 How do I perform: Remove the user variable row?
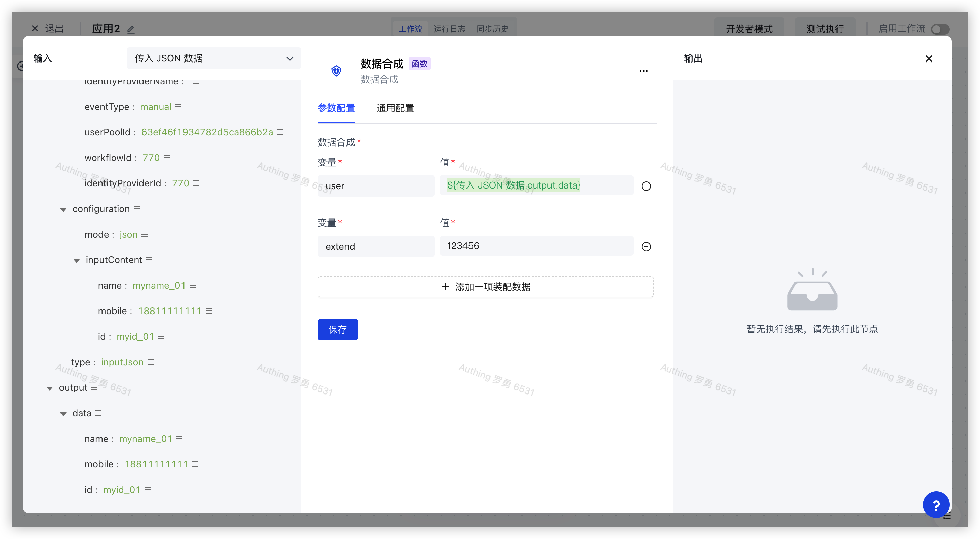646,186
